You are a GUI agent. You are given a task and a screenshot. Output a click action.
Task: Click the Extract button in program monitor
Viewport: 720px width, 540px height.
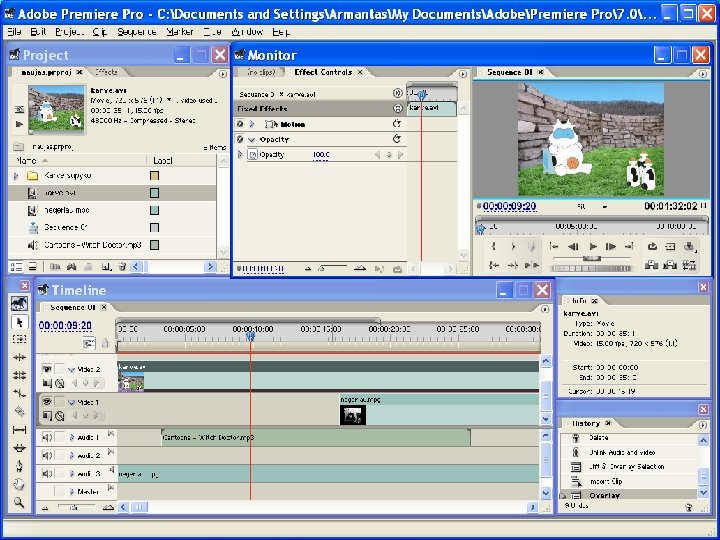point(670,265)
